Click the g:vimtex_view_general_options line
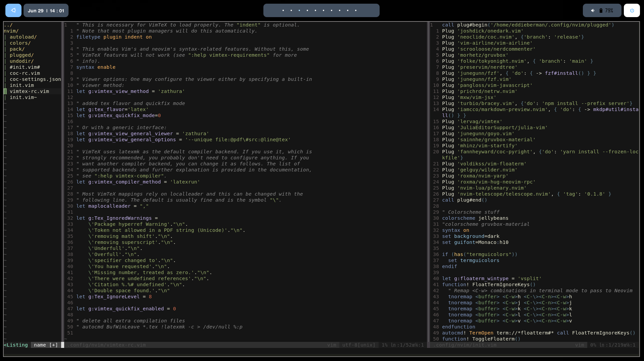Image resolution: width=644 pixels, height=361 pixels. click(x=183, y=140)
